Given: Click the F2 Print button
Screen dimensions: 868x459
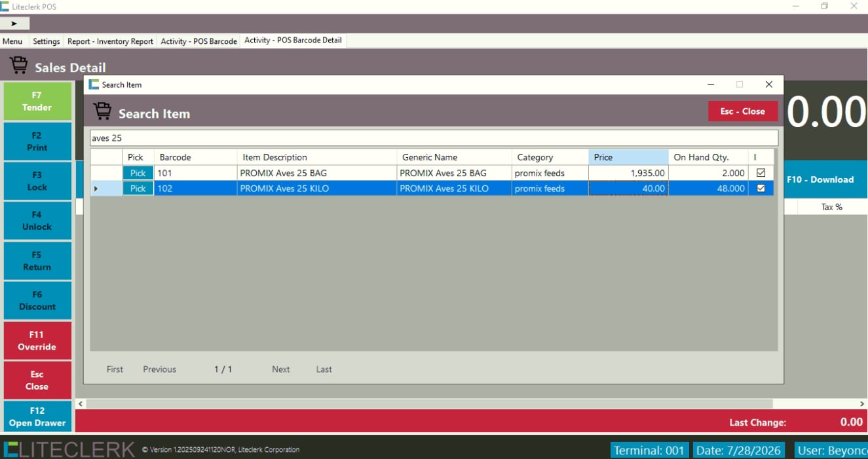Looking at the screenshot, I should (x=37, y=141).
